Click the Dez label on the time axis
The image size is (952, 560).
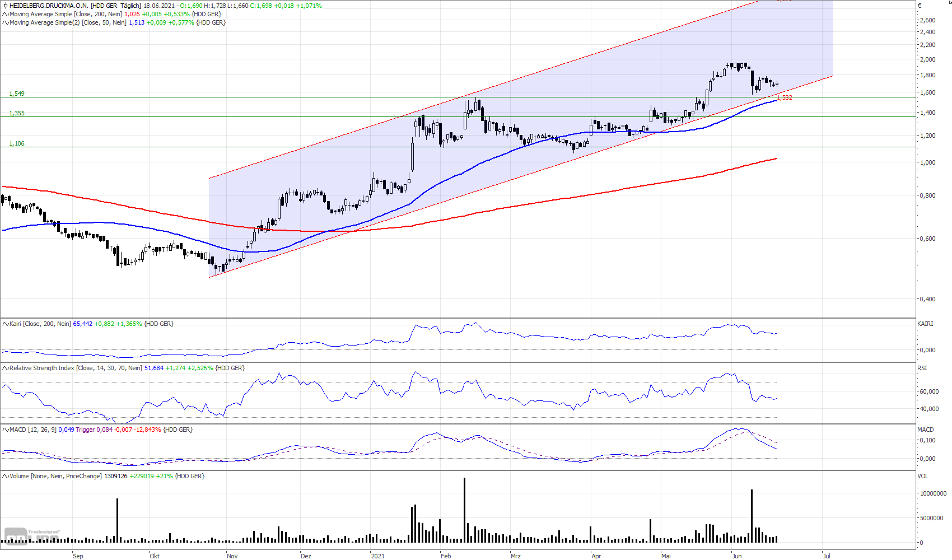pos(306,556)
